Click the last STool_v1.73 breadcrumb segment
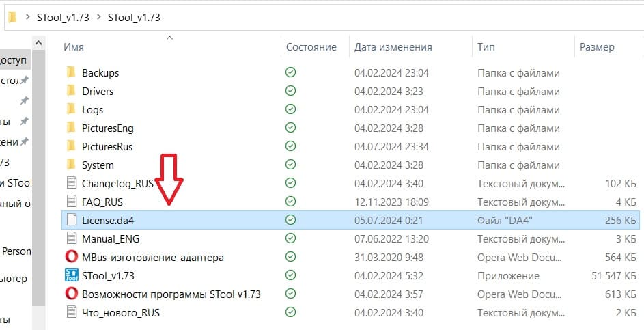Viewport: 644px width, 330px height. click(134, 17)
